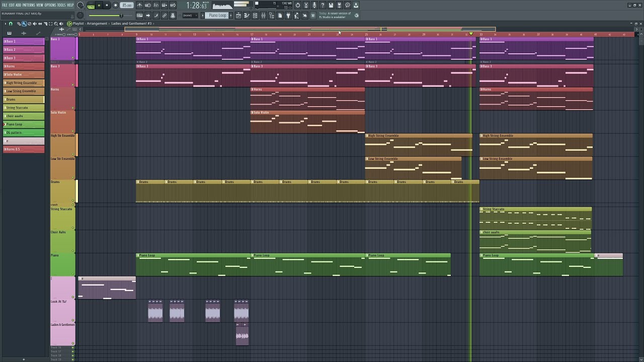Open the Channel rack icon
644x362 pixels.
(255, 15)
